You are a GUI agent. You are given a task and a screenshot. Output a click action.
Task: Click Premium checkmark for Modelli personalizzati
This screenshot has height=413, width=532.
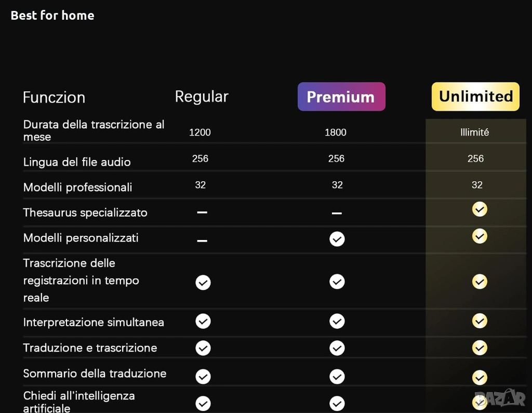pos(337,239)
